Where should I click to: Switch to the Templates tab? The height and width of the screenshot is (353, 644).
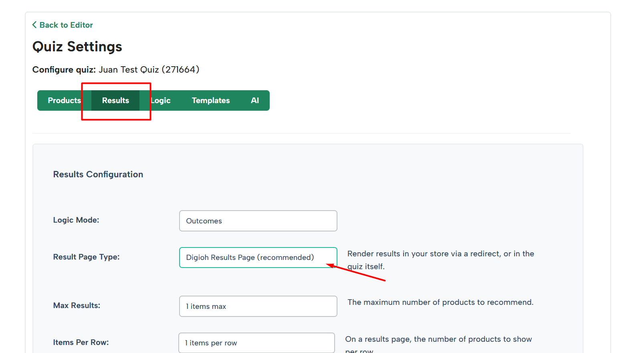point(211,100)
